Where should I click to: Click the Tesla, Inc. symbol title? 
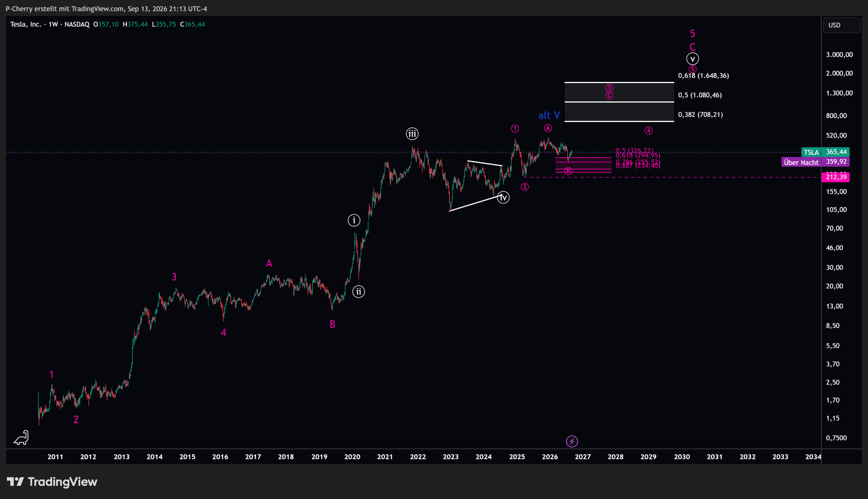[26, 24]
